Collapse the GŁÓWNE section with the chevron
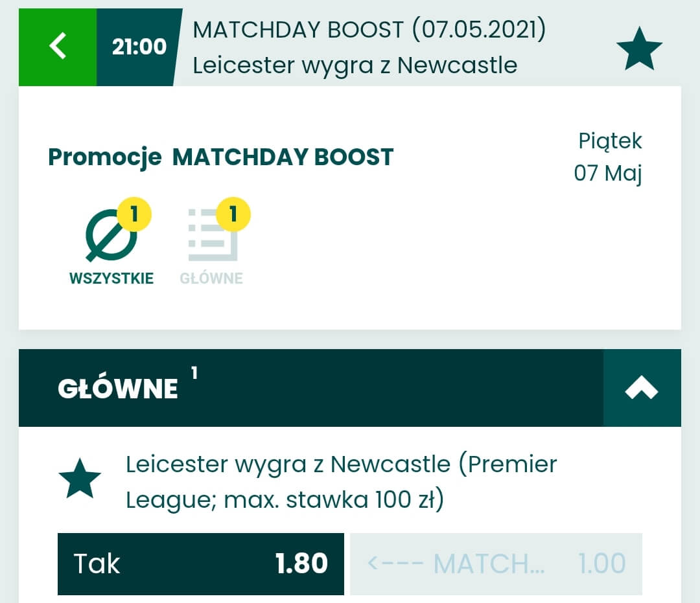 [x=642, y=388]
